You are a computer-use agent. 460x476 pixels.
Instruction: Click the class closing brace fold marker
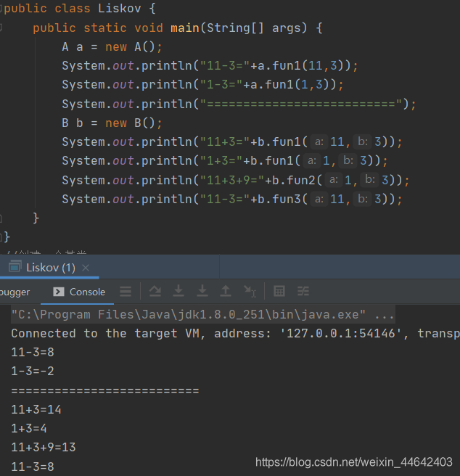[x=1, y=237]
